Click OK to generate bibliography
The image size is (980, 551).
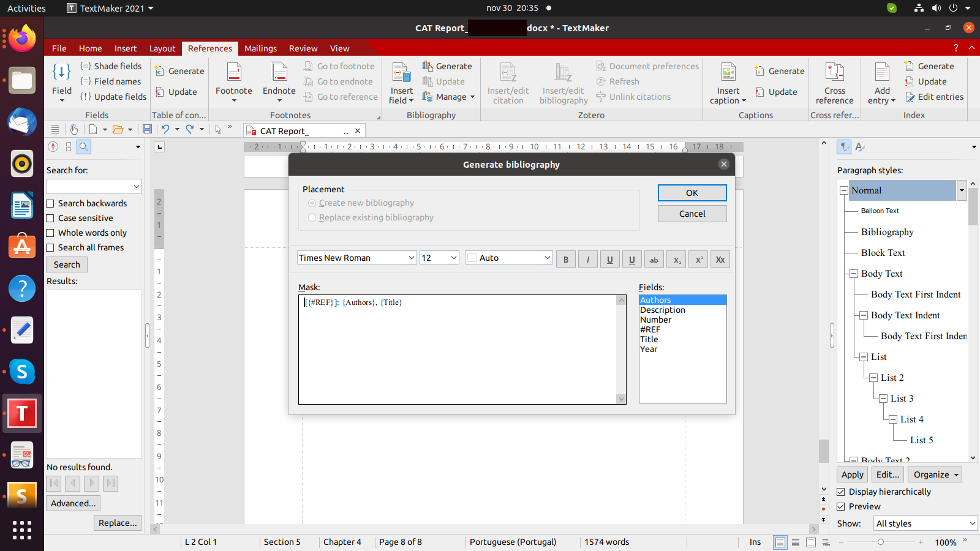click(x=692, y=193)
